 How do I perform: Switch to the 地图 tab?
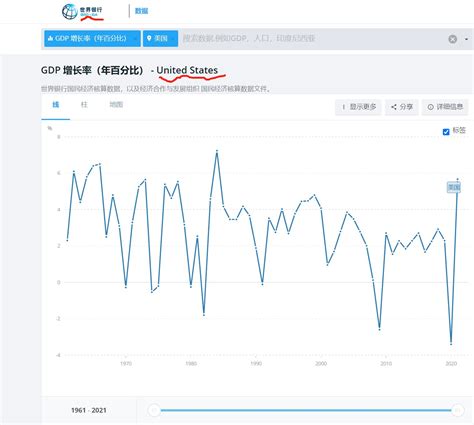pyautogui.click(x=116, y=105)
